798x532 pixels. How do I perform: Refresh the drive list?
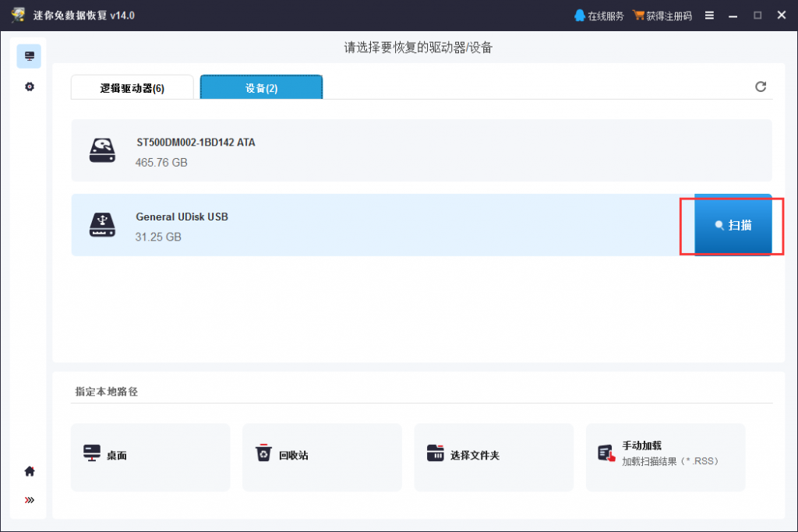click(x=761, y=87)
